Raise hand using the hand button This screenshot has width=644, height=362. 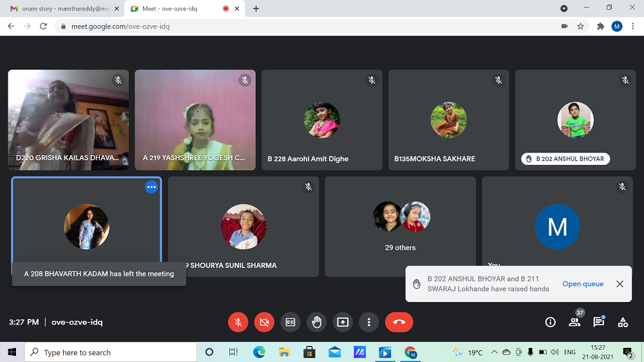click(x=316, y=322)
